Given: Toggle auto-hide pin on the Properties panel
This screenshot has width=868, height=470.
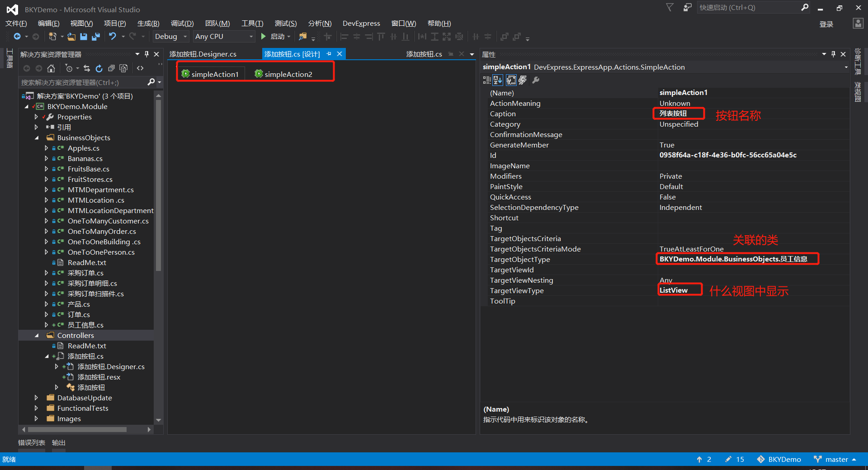Looking at the screenshot, I should point(833,54).
